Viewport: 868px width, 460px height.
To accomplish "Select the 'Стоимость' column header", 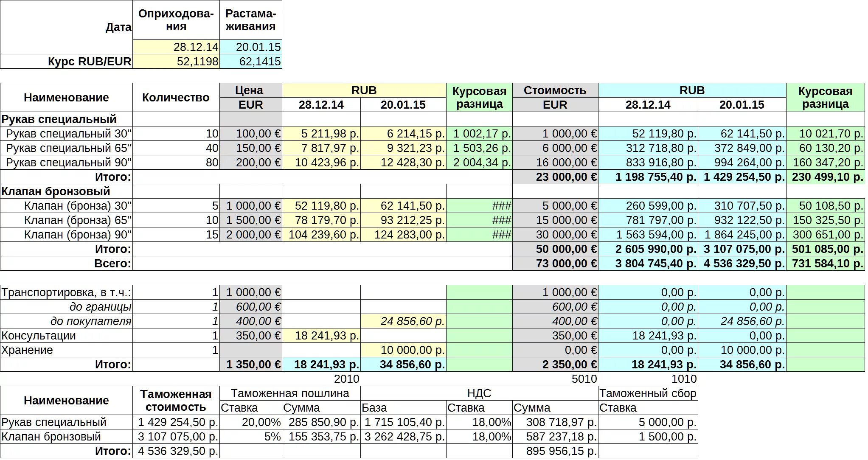I will click(555, 90).
